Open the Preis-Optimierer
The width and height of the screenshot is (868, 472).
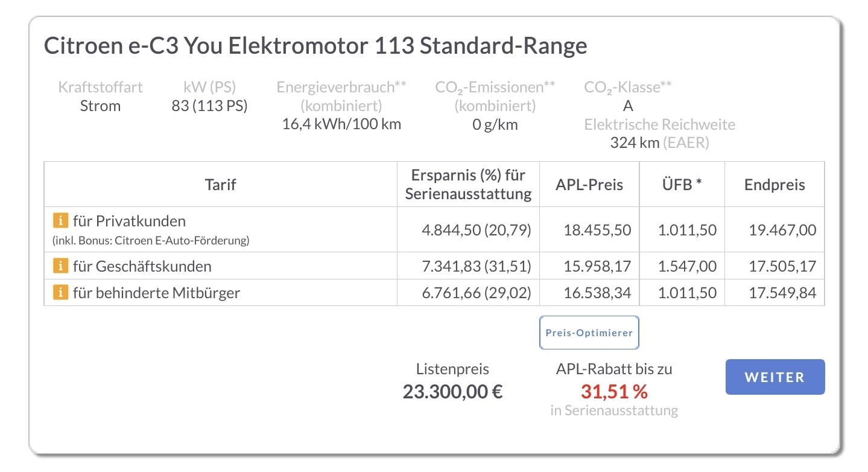click(x=589, y=333)
